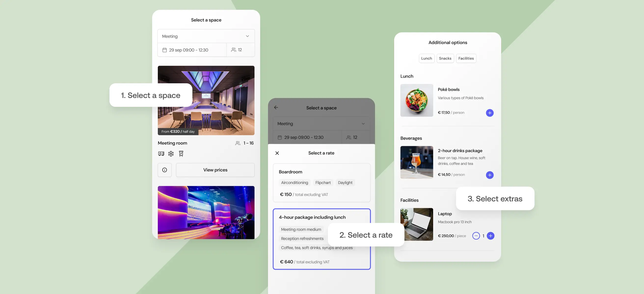Tap the back arrow on Select a space
644x294 pixels.
click(276, 107)
